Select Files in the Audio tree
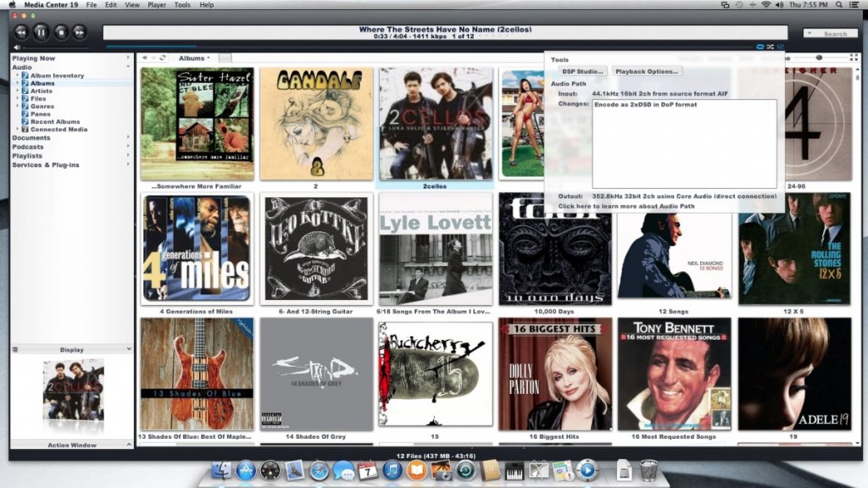868x488 pixels. click(37, 99)
